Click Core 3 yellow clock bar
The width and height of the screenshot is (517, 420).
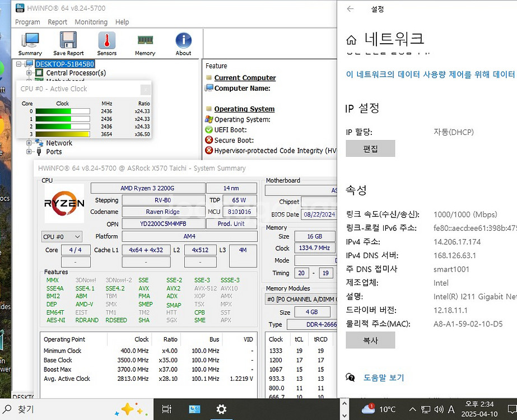coord(63,134)
